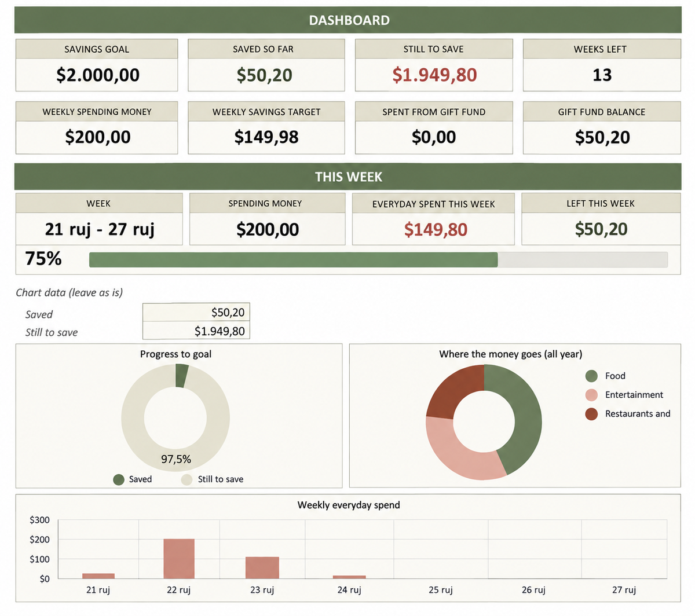695x616 pixels.
Task: Click the $100 y-axis label
Action: pos(39,559)
